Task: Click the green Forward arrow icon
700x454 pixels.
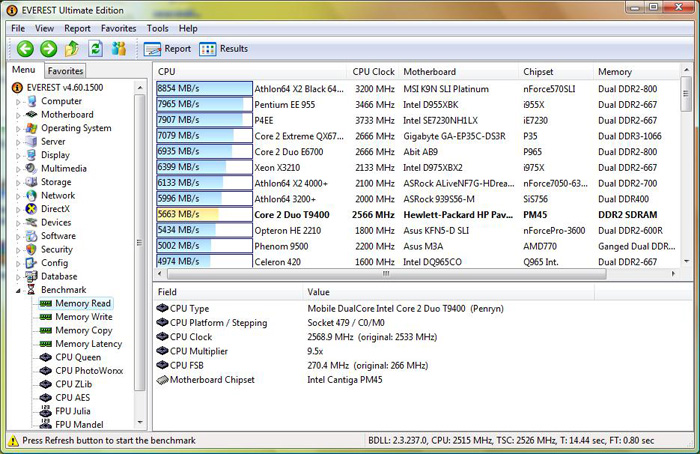Action: click(49, 49)
